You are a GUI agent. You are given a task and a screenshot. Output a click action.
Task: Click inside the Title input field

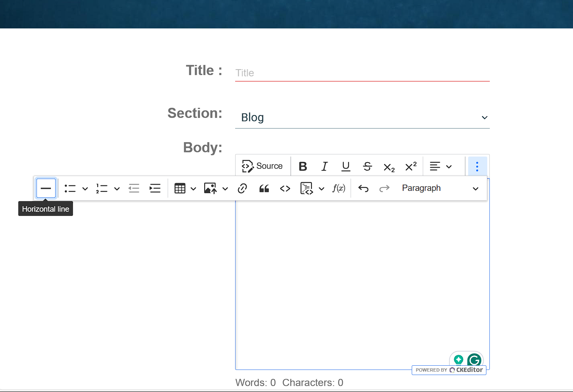coord(361,73)
